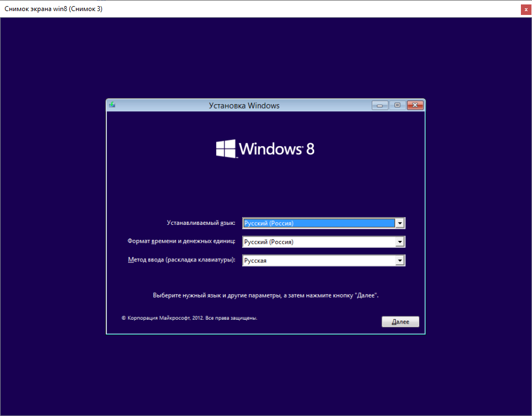Click the label Устанавливаемый язык
Image resolution: width=532 pixels, height=416 pixels.
(201, 223)
